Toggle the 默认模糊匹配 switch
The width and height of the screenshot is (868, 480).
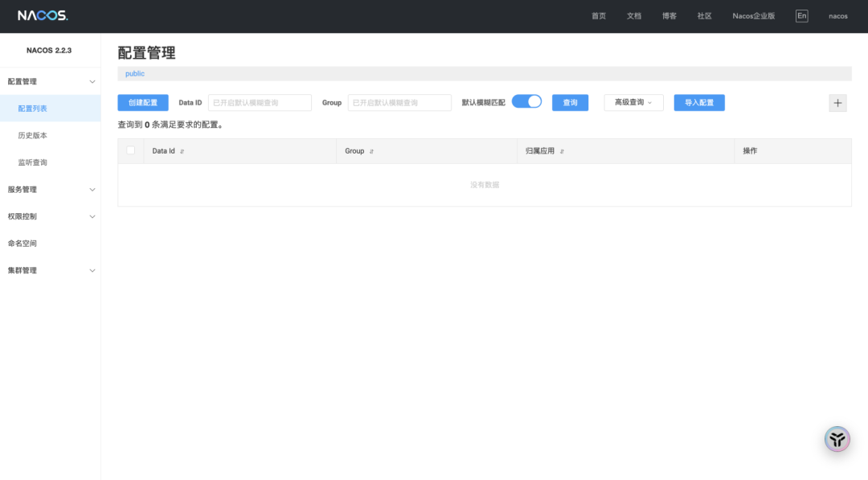(x=526, y=102)
